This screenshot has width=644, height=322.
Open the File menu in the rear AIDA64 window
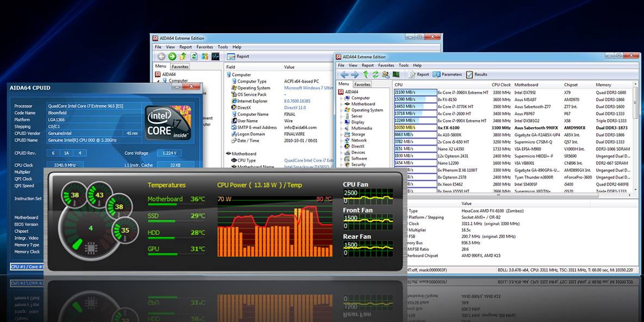[158, 47]
